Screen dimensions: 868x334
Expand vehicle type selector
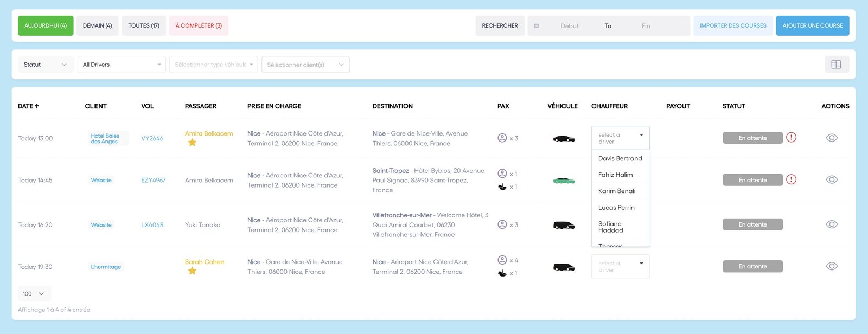(214, 65)
